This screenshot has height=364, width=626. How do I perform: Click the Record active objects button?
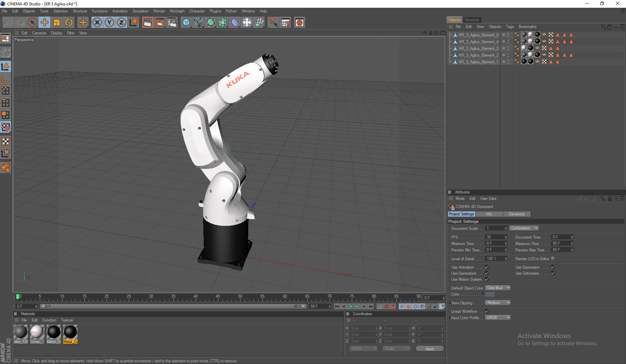[379, 306]
